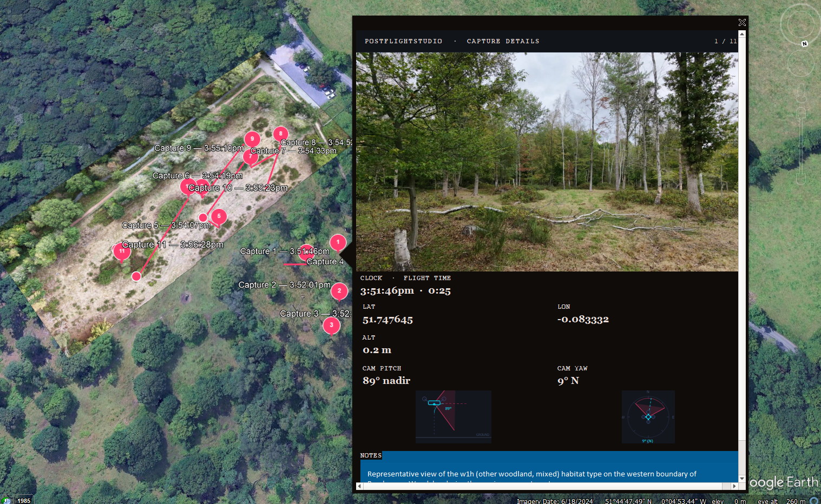Image resolution: width=821 pixels, height=504 pixels.
Task: Open map pin number 2
Action: pyautogui.click(x=339, y=291)
